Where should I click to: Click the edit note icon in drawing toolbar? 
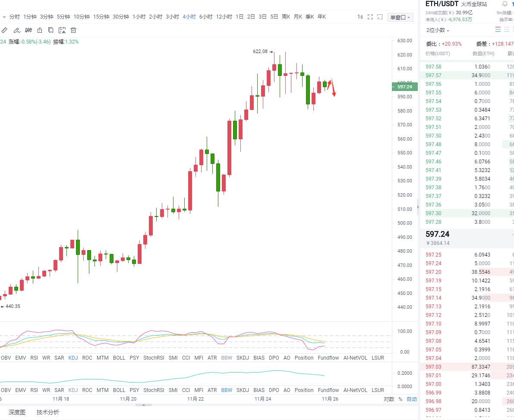(62, 31)
